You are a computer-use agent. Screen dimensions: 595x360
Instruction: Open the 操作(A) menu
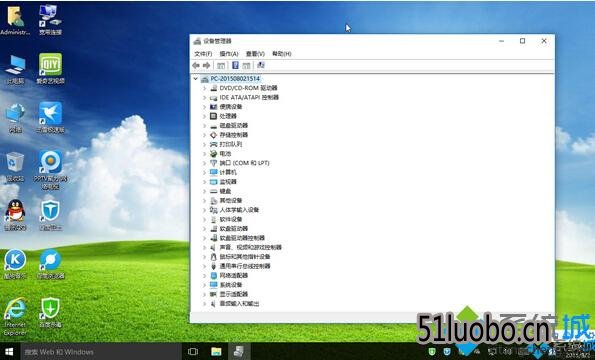tap(229, 54)
